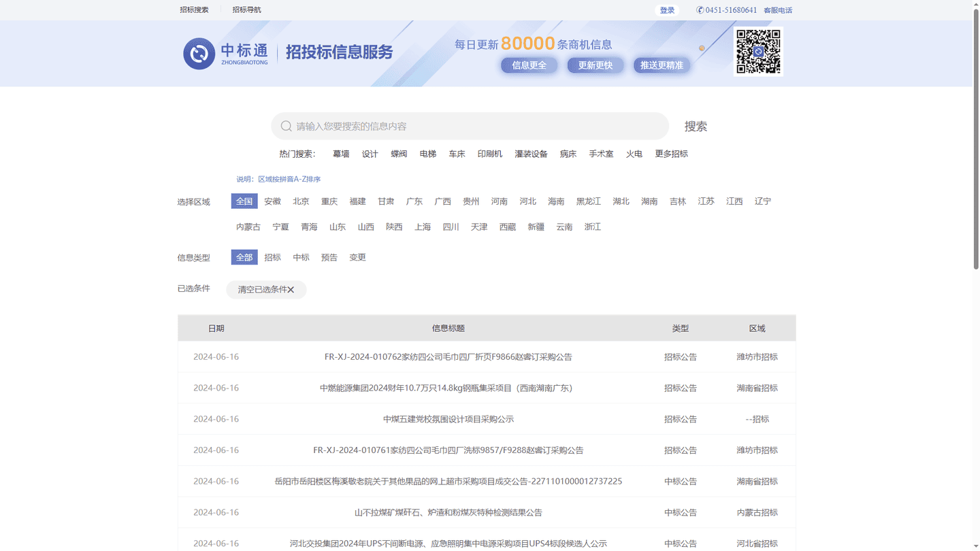The height and width of the screenshot is (551, 980).
Task: Select region filter 四川
Action: tap(451, 227)
